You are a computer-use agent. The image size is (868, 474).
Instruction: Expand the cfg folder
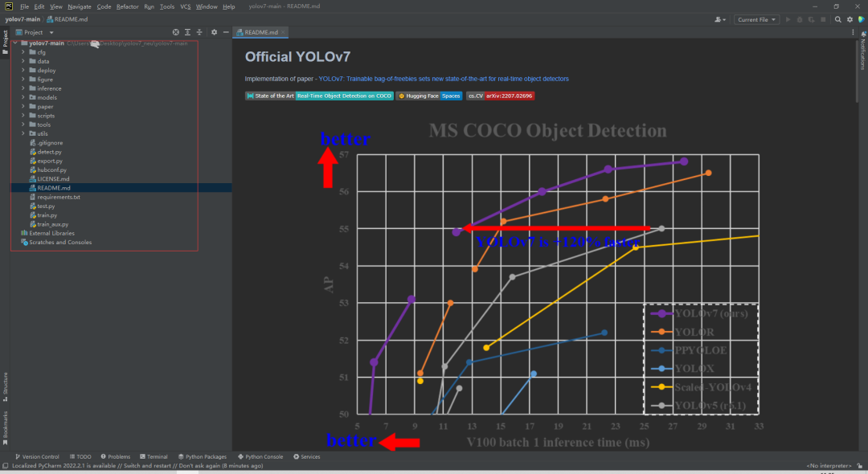click(x=23, y=52)
